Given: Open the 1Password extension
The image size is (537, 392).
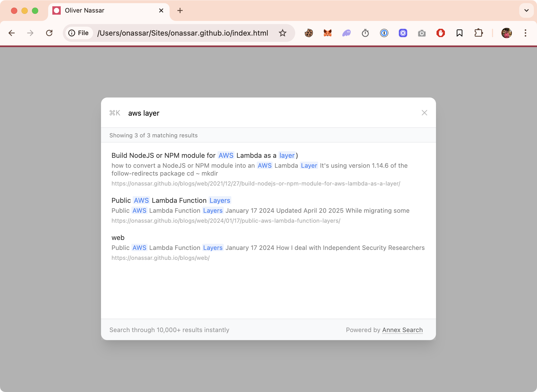Looking at the screenshot, I should point(384,33).
